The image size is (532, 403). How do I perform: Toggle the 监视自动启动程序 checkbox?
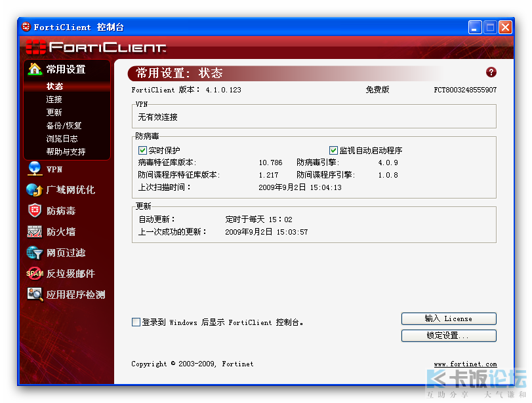coord(333,150)
